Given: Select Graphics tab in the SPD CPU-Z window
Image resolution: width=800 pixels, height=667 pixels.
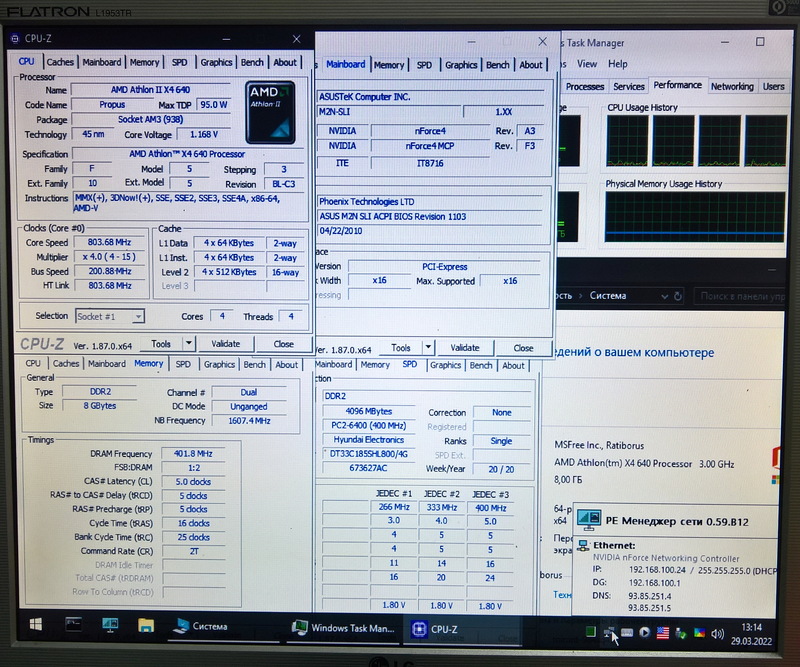Looking at the screenshot, I should pyautogui.click(x=445, y=365).
